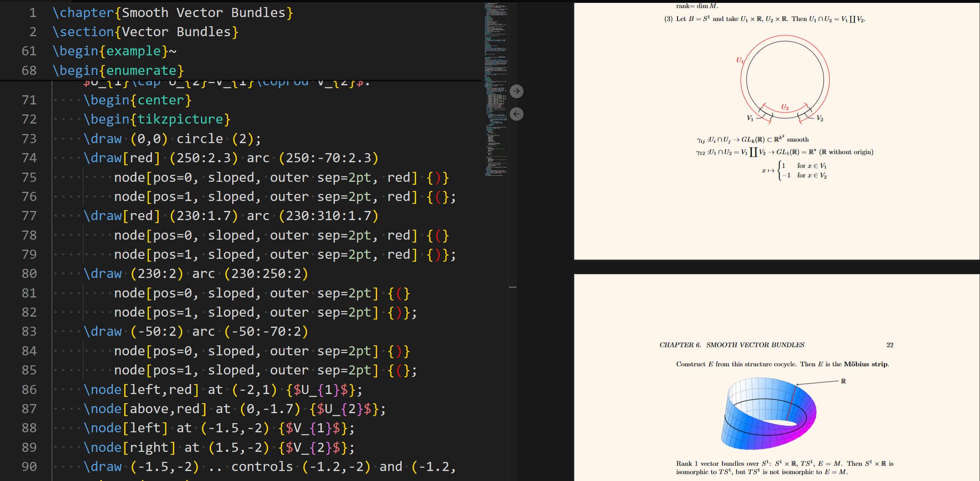The height and width of the screenshot is (481, 980).
Task: Jump to sticky line \begin{example}~
Action: [114, 51]
